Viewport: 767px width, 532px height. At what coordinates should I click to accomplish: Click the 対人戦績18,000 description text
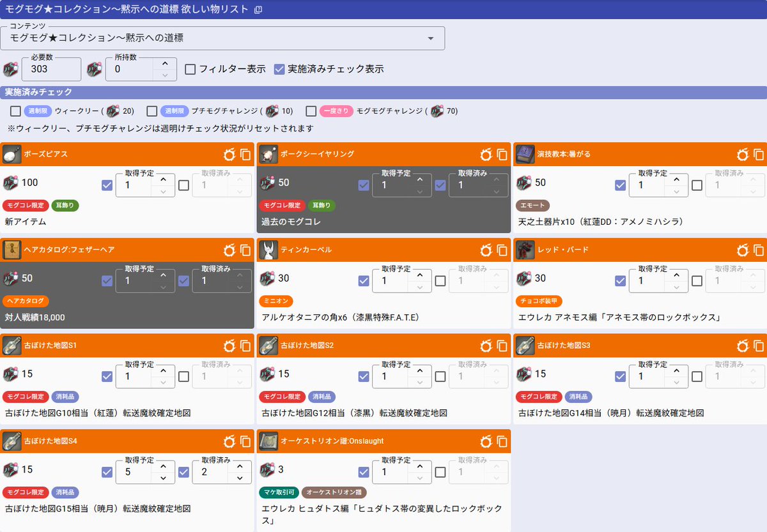click(35, 317)
